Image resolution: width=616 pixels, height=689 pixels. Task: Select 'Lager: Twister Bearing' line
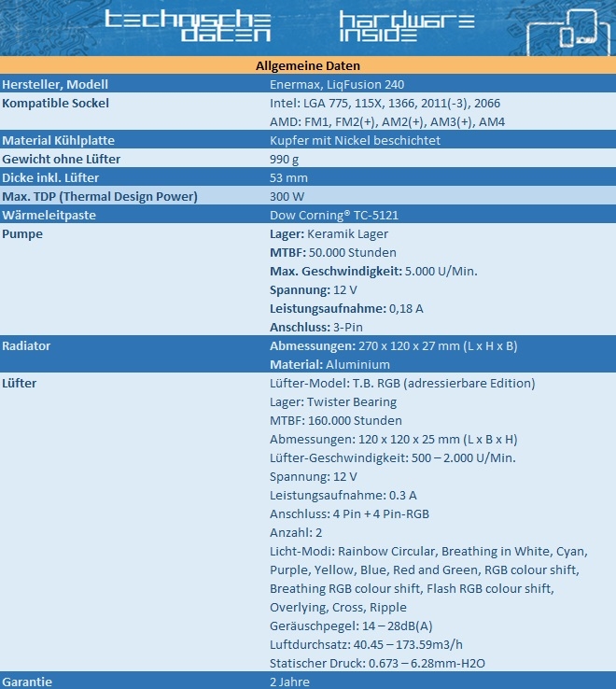333,402
